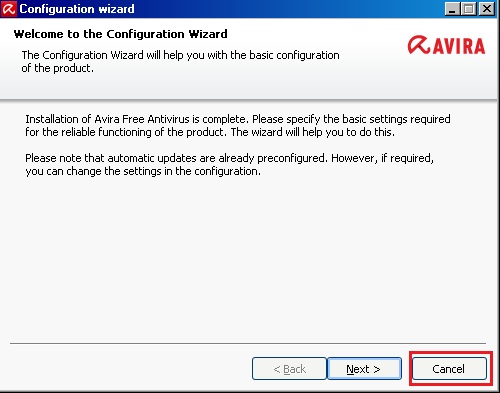Maximize the Configuration wizard window
This screenshot has width=500, height=393.
coord(469,9)
